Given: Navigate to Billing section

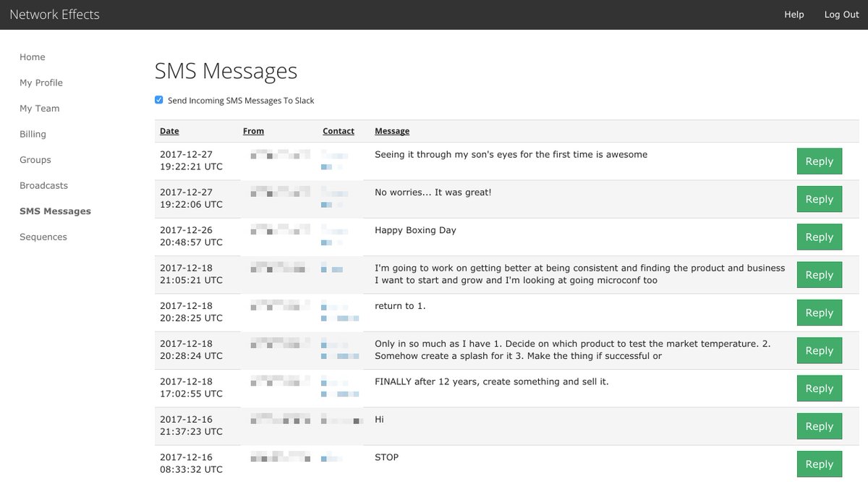Looking at the screenshot, I should pyautogui.click(x=33, y=134).
